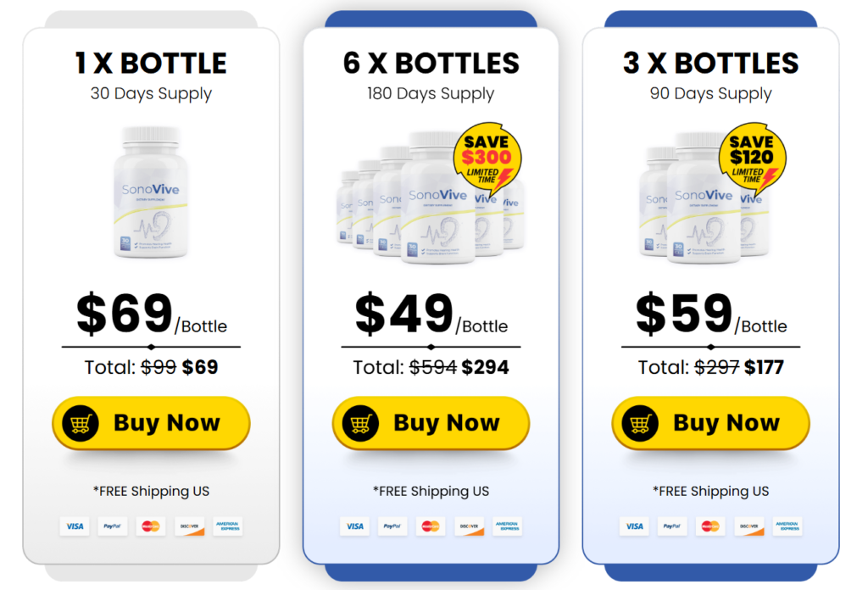This screenshot has height=590, width=868.
Task: Click the Discover icon under 6 bottles
Action: (x=469, y=526)
